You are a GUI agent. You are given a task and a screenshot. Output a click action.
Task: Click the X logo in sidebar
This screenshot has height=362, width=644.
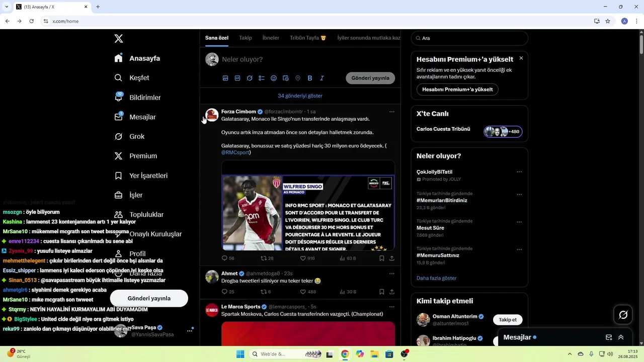tap(119, 39)
